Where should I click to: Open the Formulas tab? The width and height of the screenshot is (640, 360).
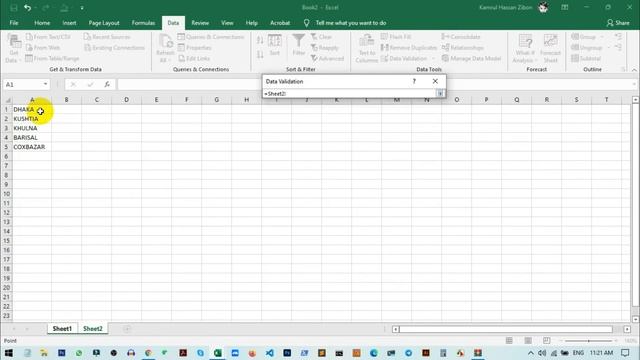(143, 23)
